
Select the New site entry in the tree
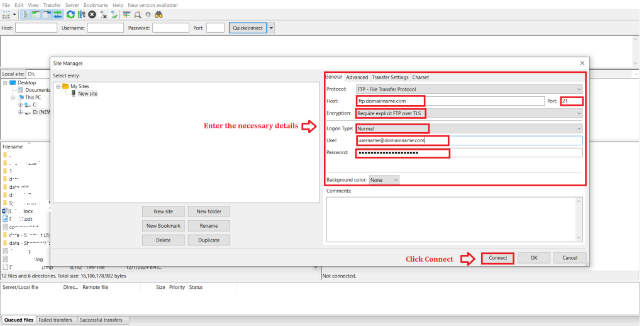[x=87, y=94]
